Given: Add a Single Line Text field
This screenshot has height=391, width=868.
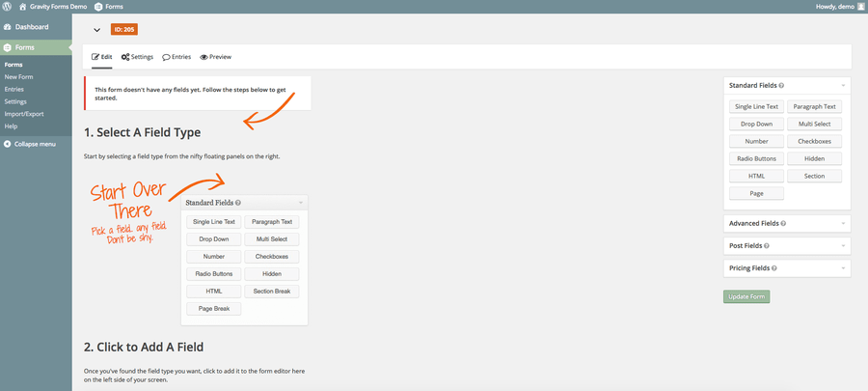Looking at the screenshot, I should 757,106.
